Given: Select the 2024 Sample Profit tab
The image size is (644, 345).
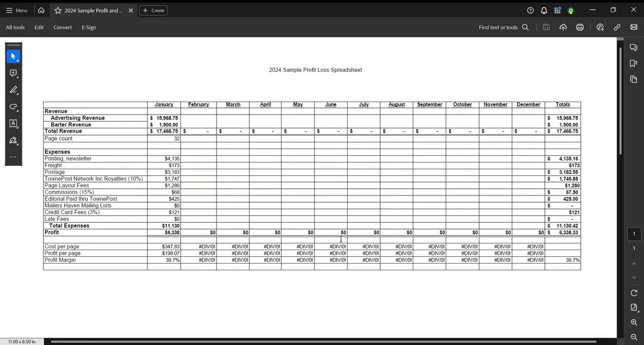Looking at the screenshot, I should (93, 10).
